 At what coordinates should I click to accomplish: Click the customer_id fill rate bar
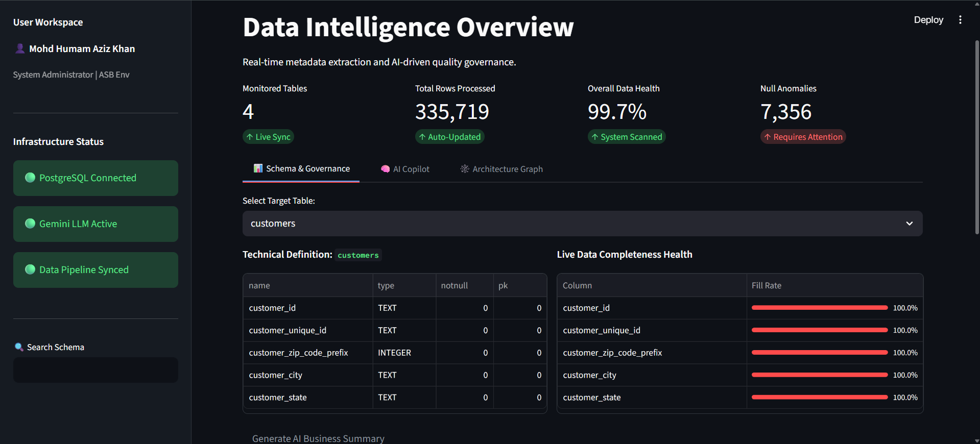[x=820, y=308]
